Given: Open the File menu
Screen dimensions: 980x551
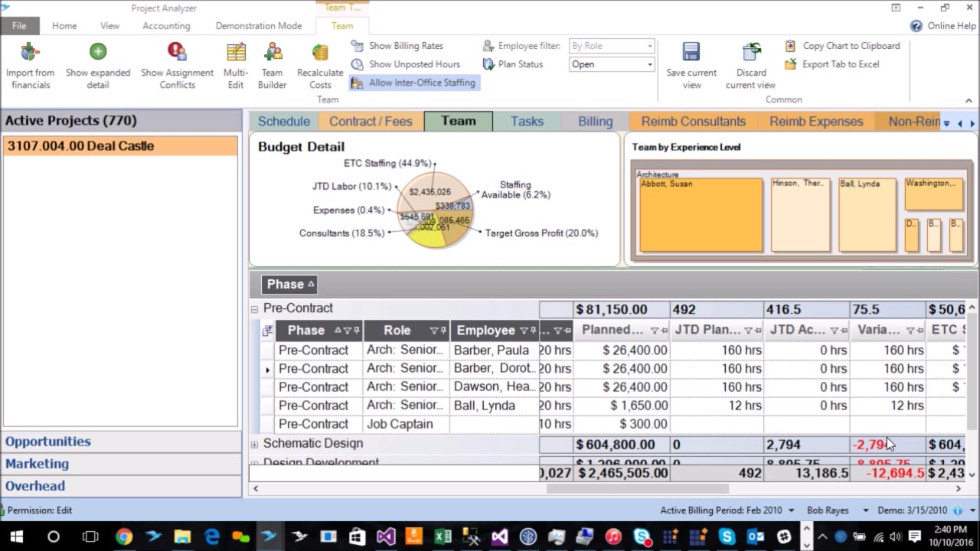Looking at the screenshot, I should tap(19, 26).
